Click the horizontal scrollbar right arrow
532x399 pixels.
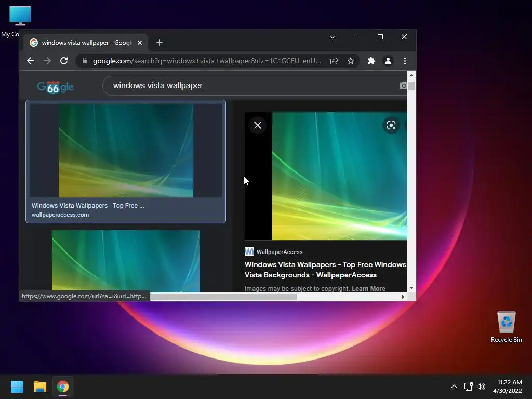click(403, 297)
